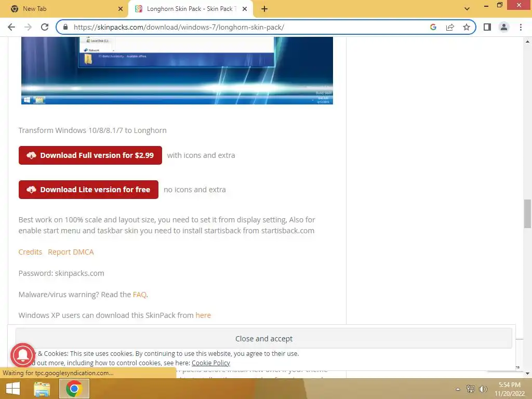This screenshot has height=399, width=532.
Task: Open the Credits link
Action: click(x=30, y=252)
